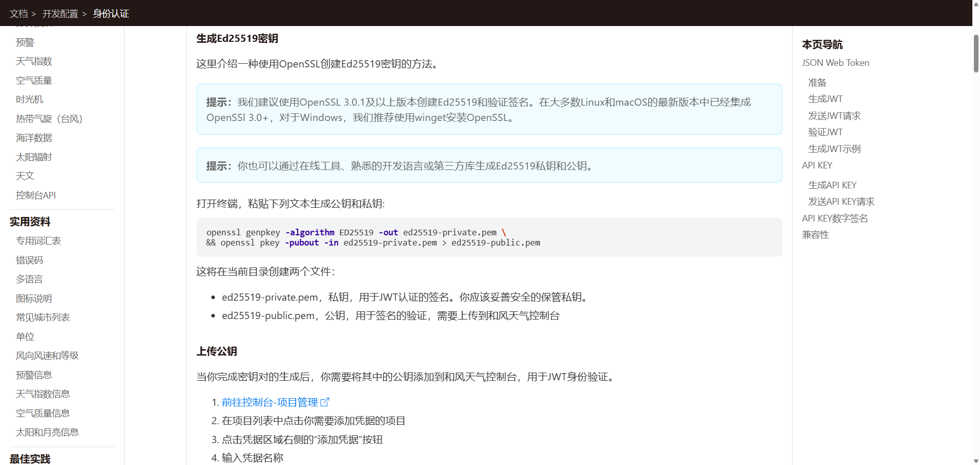This screenshot has height=465, width=980.
Task: Go to 生成JWT示例 in page navigation
Action: pos(835,149)
